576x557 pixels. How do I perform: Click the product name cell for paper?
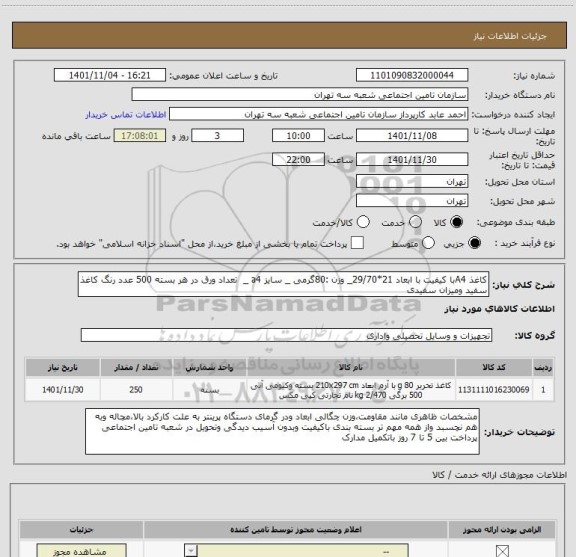[x=351, y=389]
